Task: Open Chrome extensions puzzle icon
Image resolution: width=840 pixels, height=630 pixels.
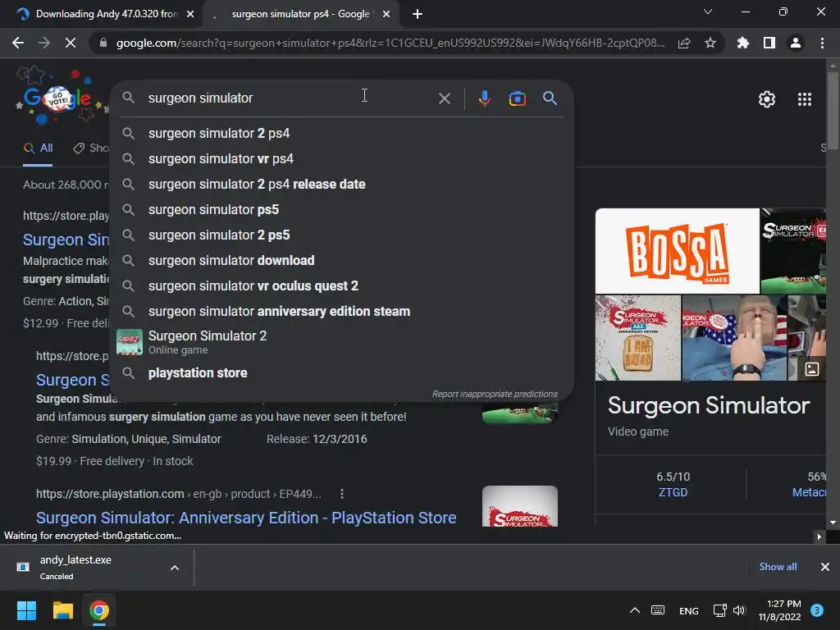Action: coord(743,43)
